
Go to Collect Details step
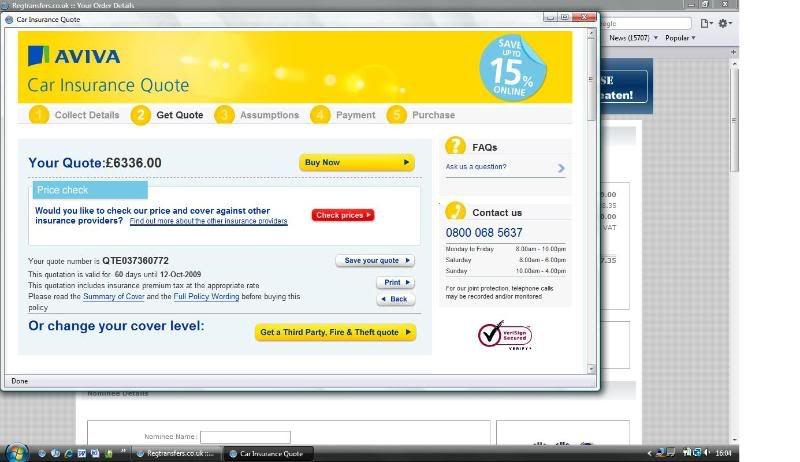87,115
